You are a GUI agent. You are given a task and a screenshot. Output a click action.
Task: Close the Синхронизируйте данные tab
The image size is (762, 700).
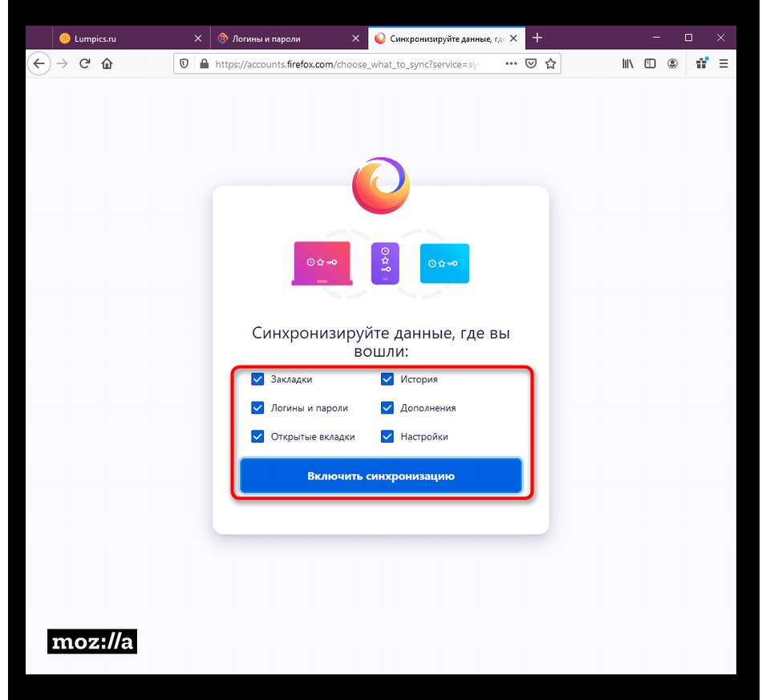tap(513, 38)
